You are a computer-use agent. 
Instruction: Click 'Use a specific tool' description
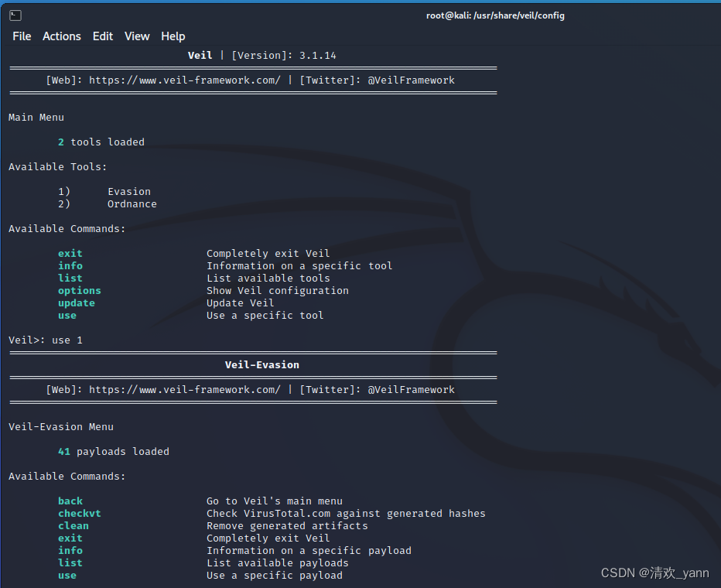coord(265,316)
